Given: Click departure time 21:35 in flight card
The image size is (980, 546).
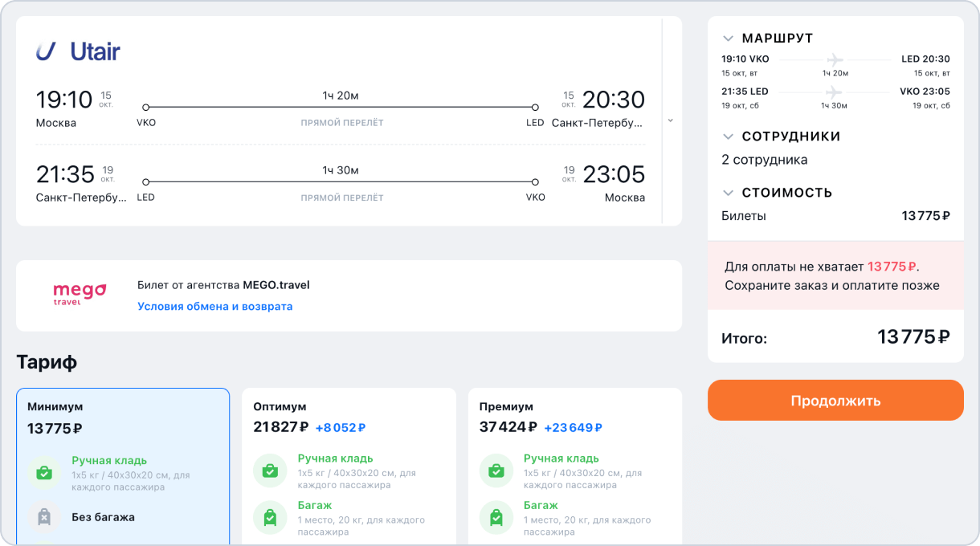Looking at the screenshot, I should tap(65, 173).
